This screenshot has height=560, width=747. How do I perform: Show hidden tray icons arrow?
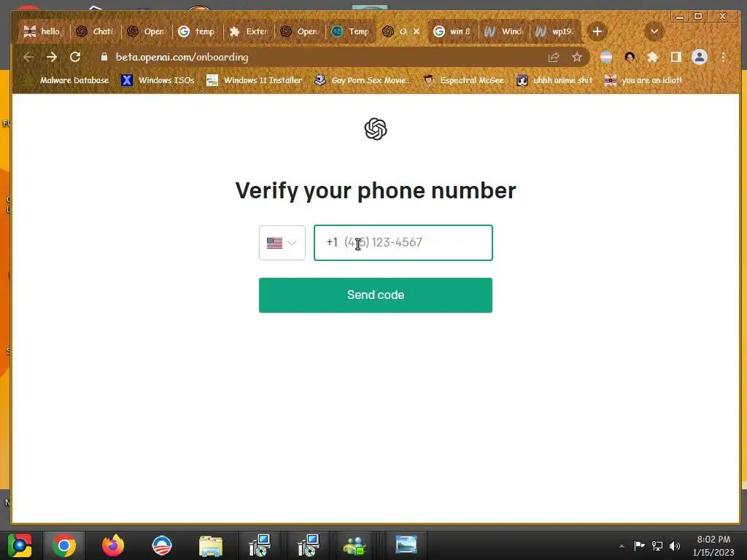tap(622, 546)
